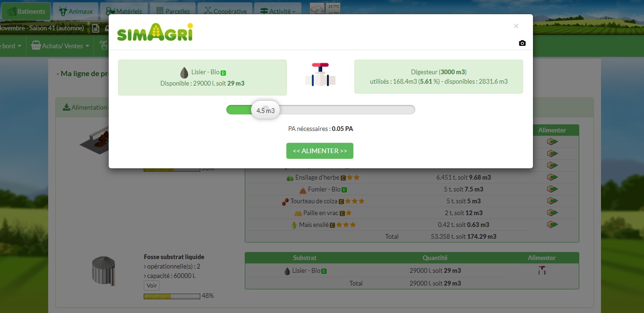Click the valve icon in the dialog
This screenshot has width=644, height=313.
pos(320,75)
